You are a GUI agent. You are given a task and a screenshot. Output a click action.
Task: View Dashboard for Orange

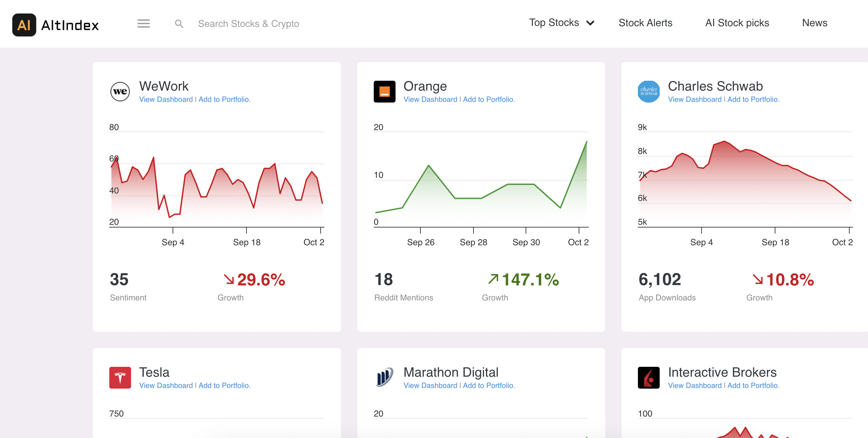430,99
